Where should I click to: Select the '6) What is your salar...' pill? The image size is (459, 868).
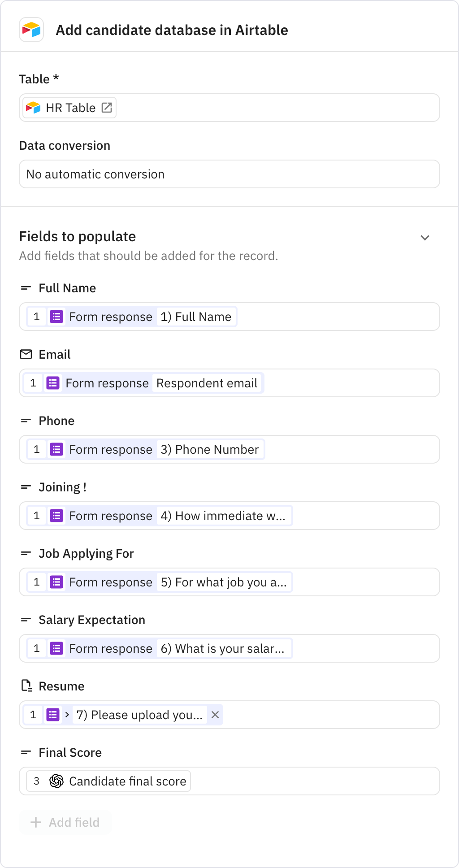pos(159,648)
